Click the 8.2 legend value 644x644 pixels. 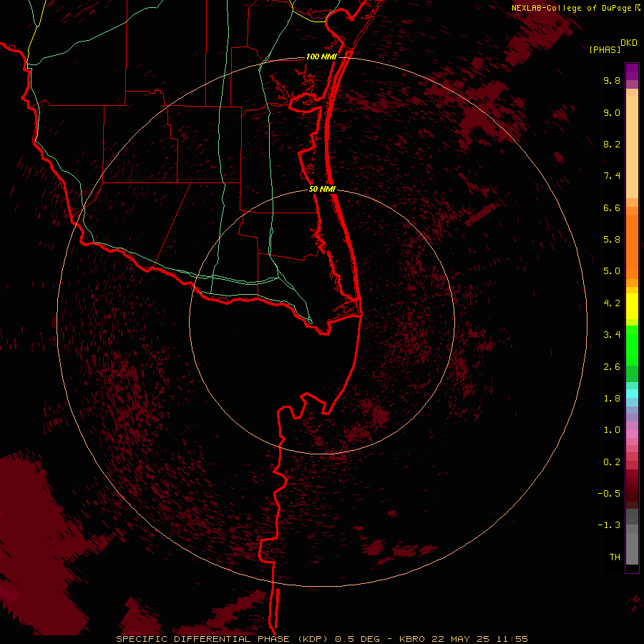(x=612, y=144)
